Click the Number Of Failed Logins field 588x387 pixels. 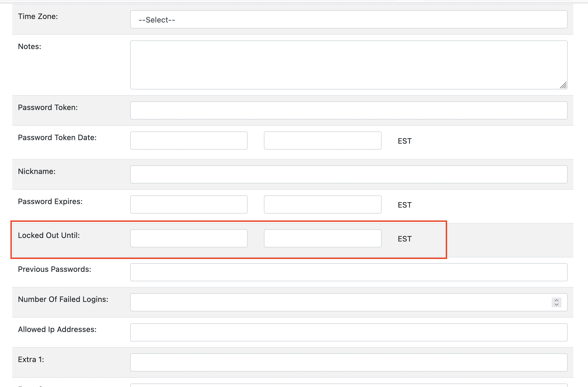(325, 302)
